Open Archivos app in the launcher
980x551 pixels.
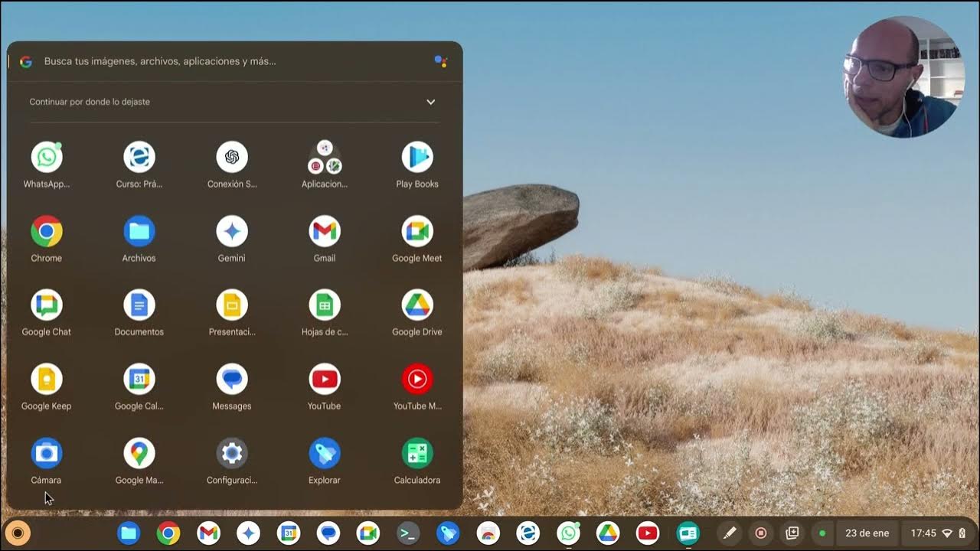coord(139,231)
